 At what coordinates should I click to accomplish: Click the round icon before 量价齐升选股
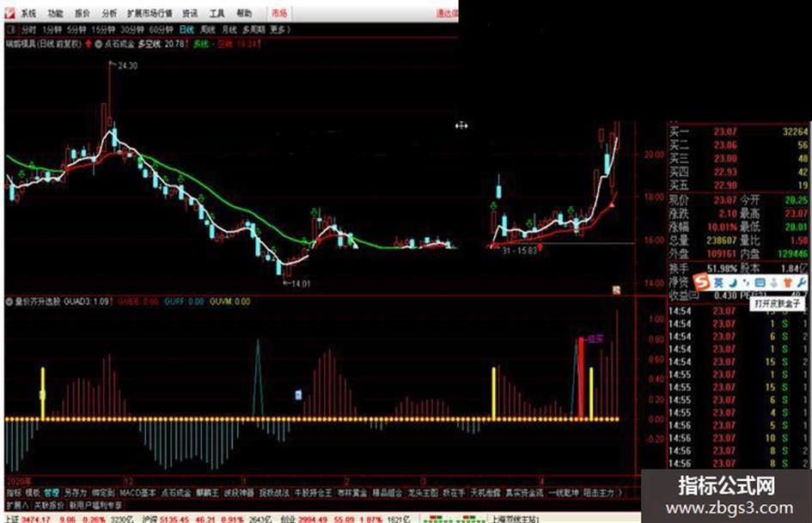[x=9, y=301]
